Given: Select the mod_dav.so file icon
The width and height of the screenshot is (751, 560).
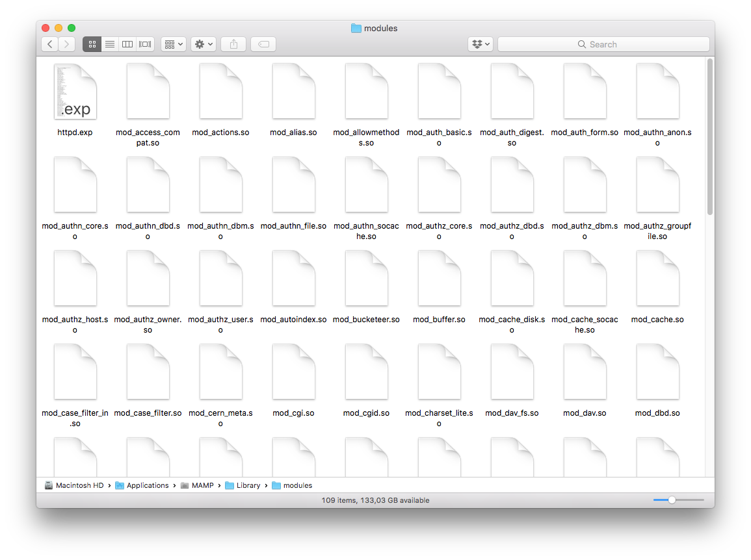Looking at the screenshot, I should tap(585, 372).
